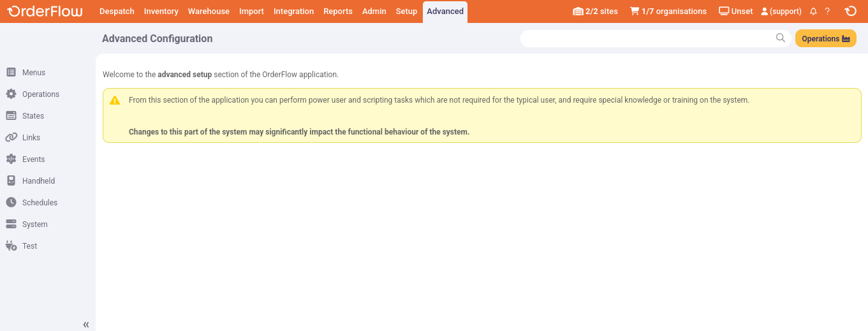Click the Handheld device icon
The height and width of the screenshot is (331, 868).
11,181
